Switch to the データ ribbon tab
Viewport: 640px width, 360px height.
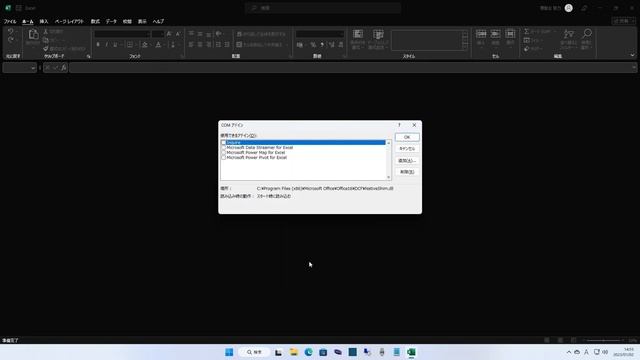click(x=111, y=21)
